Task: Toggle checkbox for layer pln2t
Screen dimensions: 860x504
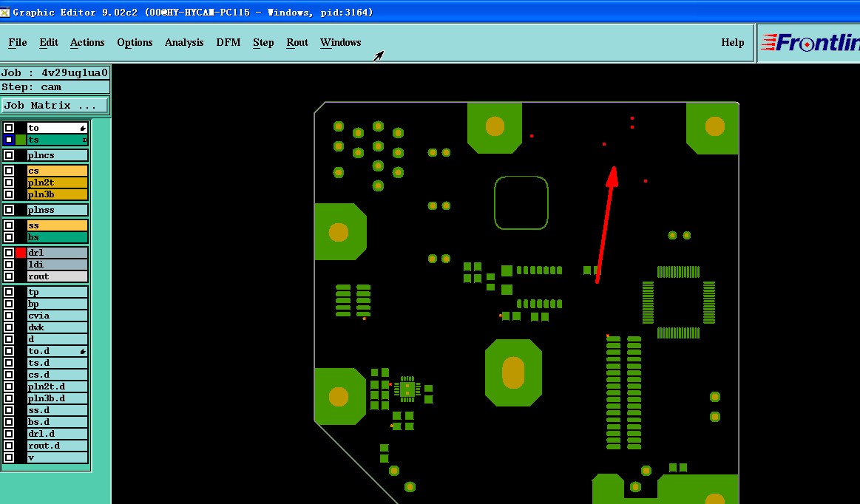Action: 9,183
